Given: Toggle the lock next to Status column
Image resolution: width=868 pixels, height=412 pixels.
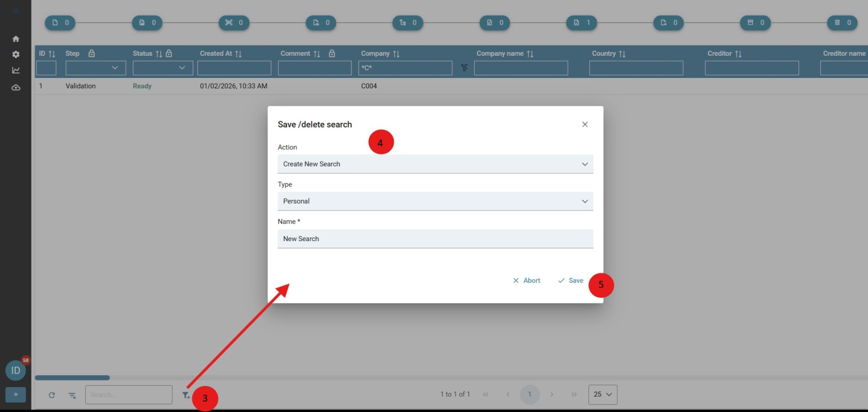Looking at the screenshot, I should [169, 53].
